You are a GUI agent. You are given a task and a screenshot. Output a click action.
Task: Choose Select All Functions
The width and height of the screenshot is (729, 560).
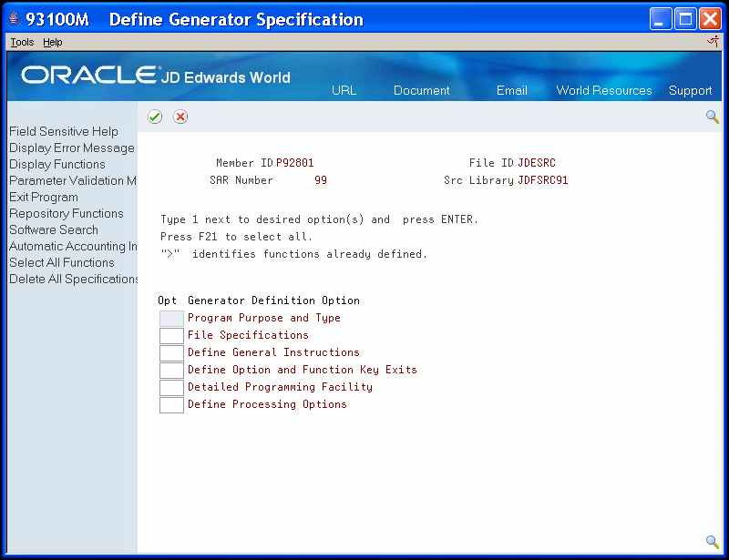point(62,262)
